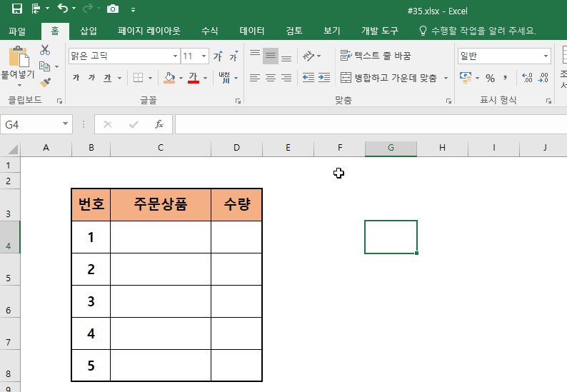Open the fill color palette arrow
The image size is (567, 392).
coord(181,78)
